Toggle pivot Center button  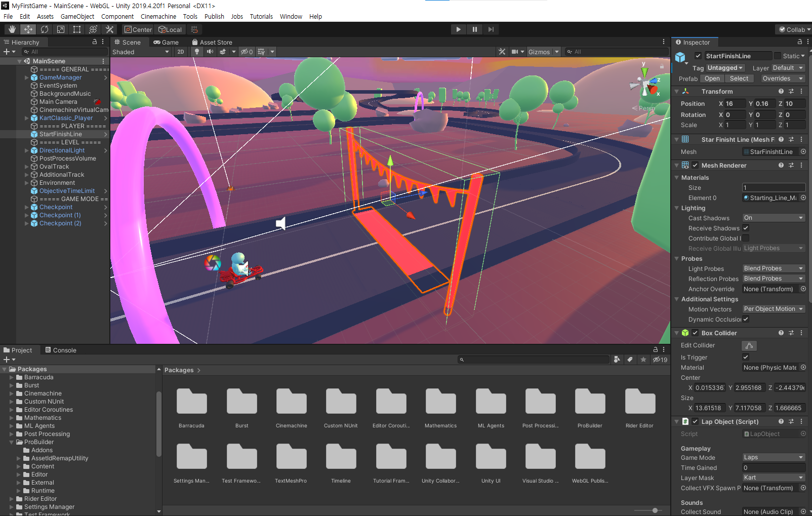pos(138,29)
